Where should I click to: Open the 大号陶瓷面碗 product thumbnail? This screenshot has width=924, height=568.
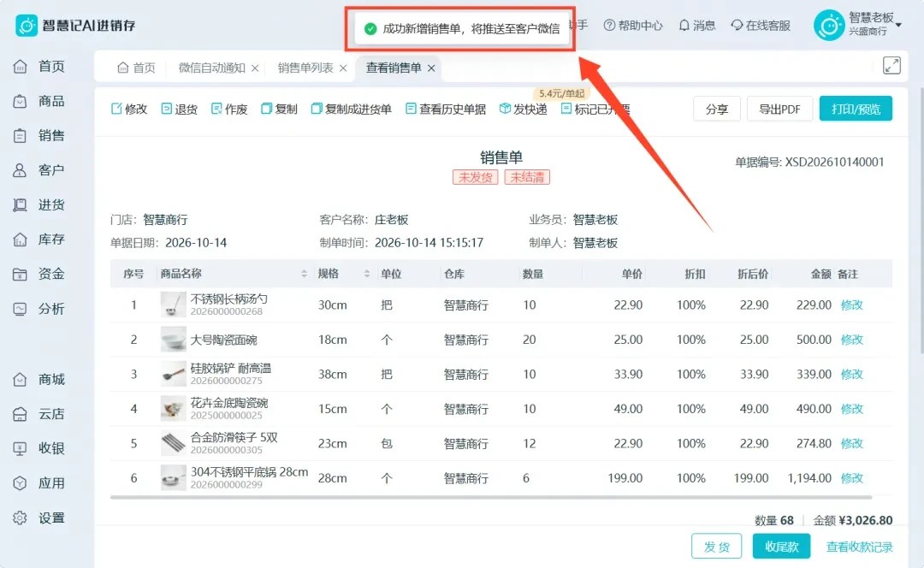pyautogui.click(x=173, y=340)
